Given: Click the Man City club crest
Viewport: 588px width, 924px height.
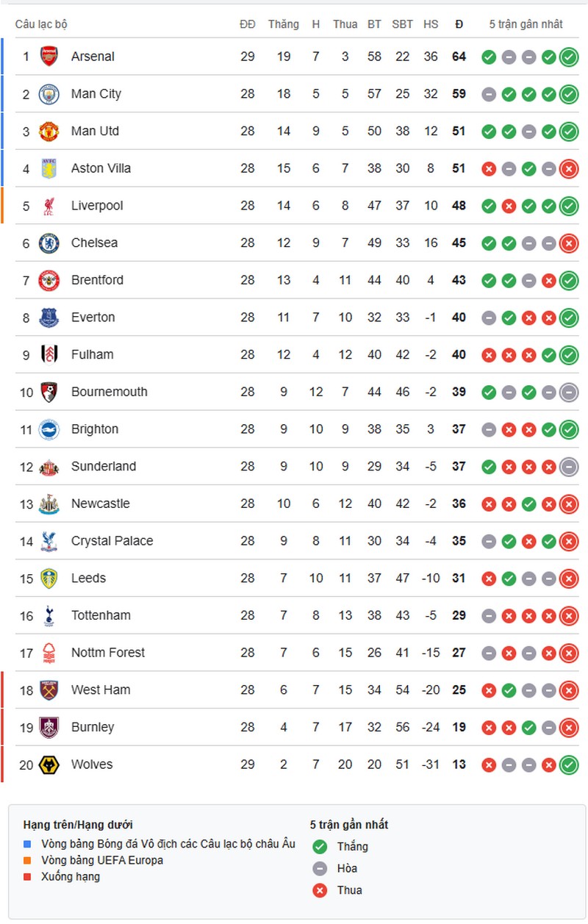Looking at the screenshot, I should tap(49, 94).
